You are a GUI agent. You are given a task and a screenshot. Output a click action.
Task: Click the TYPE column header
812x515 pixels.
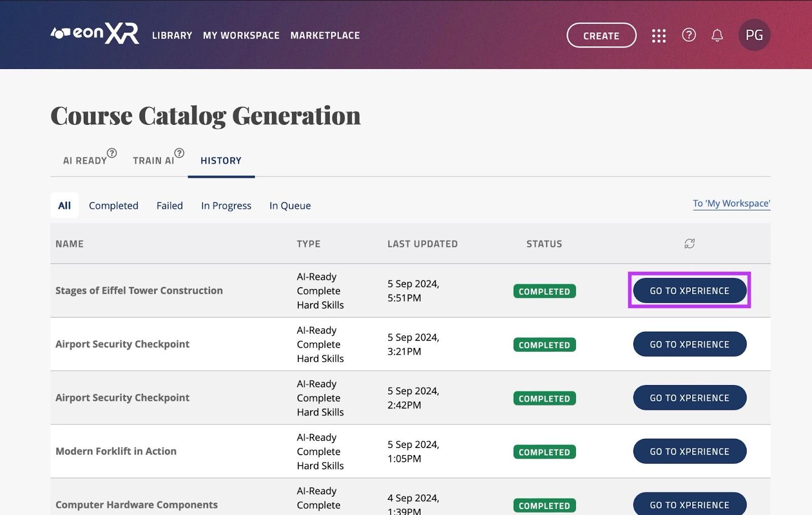[x=309, y=244]
